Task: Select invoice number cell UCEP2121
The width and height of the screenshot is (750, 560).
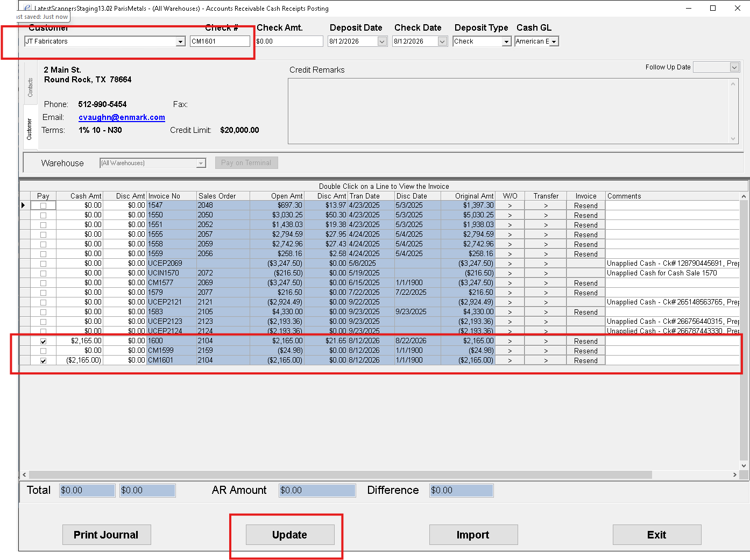Action: click(172, 302)
